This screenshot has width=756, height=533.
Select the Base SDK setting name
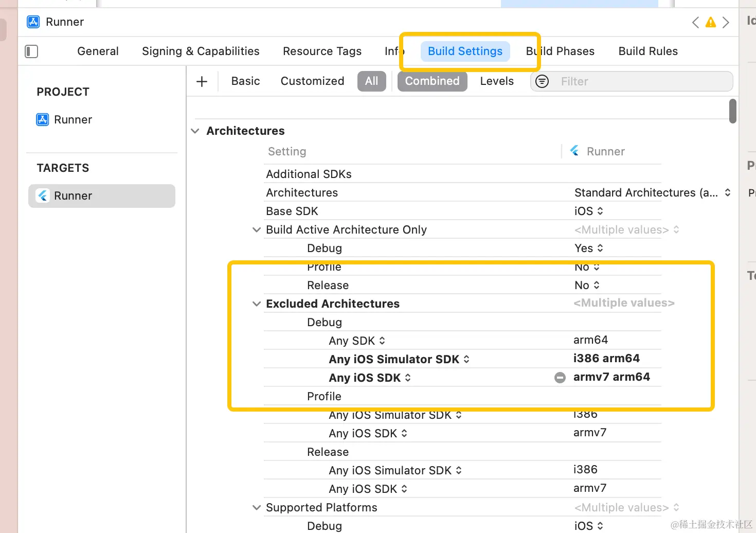(292, 211)
